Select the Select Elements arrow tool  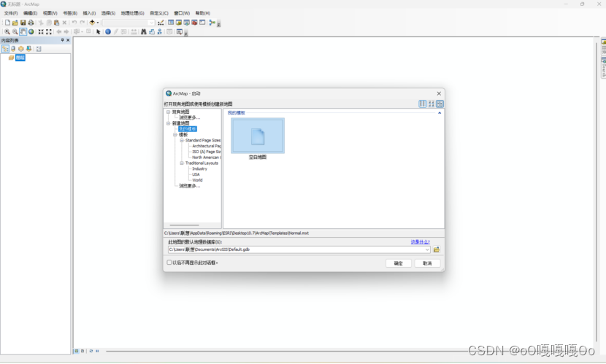(98, 32)
